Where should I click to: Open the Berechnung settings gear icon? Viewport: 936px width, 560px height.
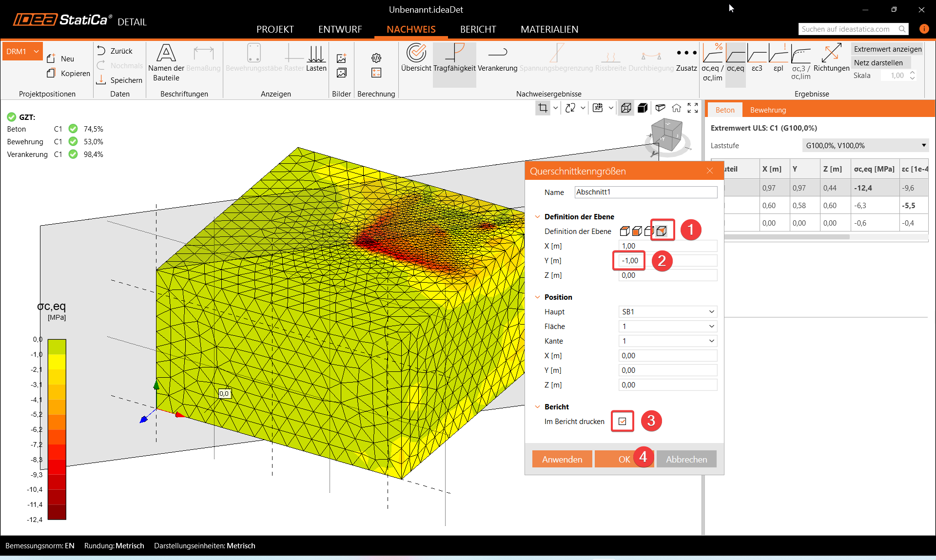click(376, 58)
